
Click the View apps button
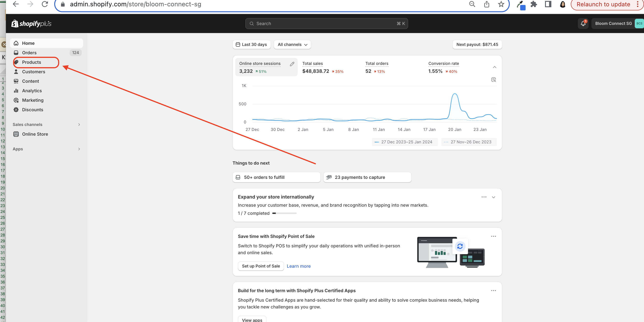coord(252,319)
